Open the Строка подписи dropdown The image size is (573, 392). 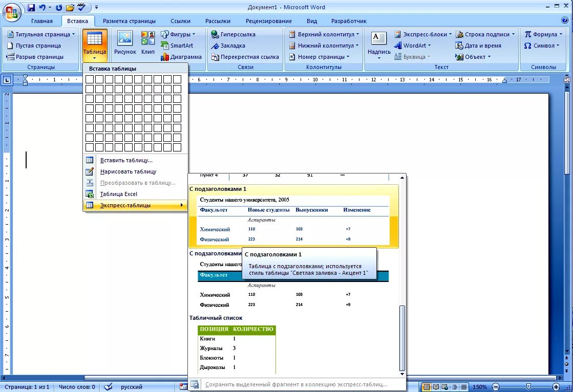pos(485,34)
